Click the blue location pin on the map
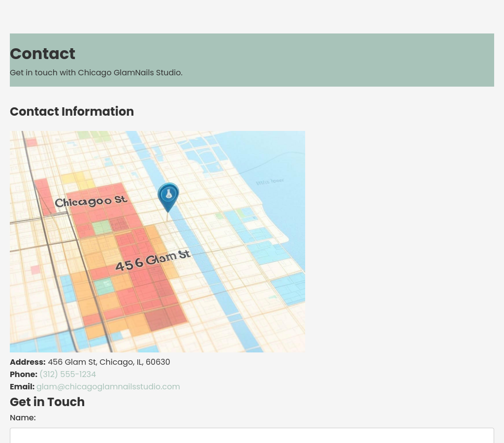This screenshot has height=443, width=504. (168, 195)
